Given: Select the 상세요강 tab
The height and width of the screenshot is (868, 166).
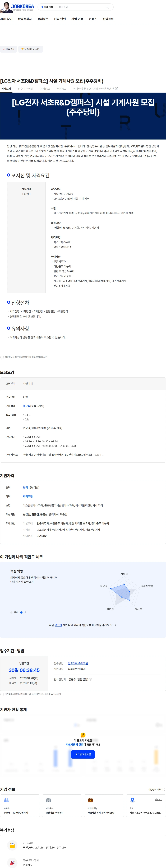Looking at the screenshot, I should pos(6,89).
